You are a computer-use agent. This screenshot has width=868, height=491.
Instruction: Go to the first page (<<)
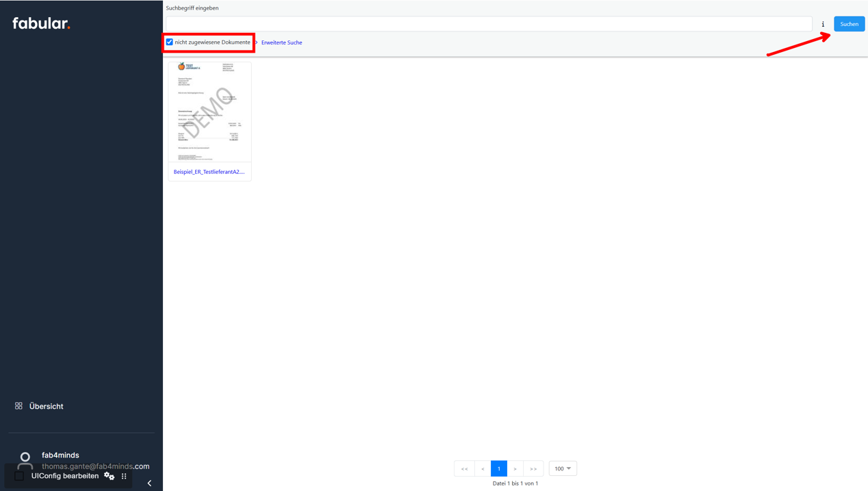[464, 468]
